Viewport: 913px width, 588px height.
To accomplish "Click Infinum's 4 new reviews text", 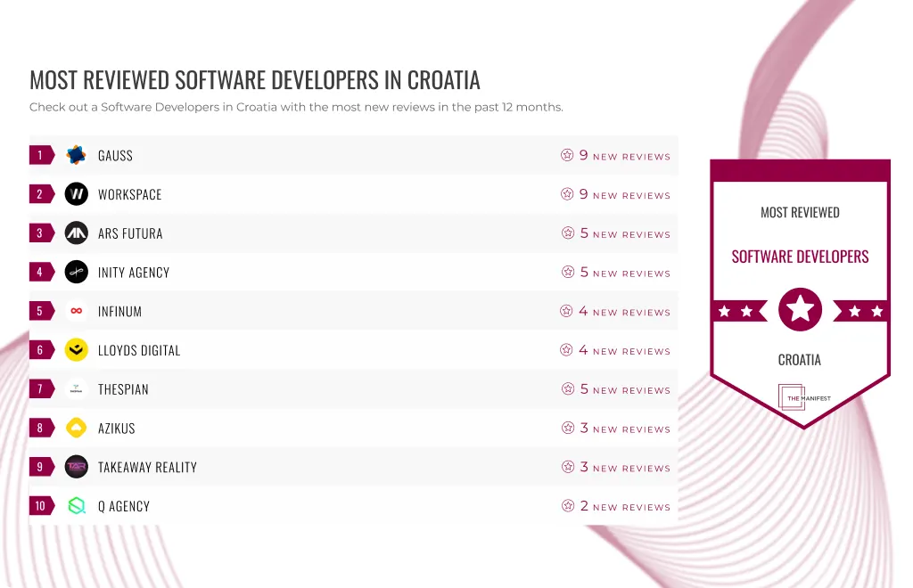I will point(625,311).
